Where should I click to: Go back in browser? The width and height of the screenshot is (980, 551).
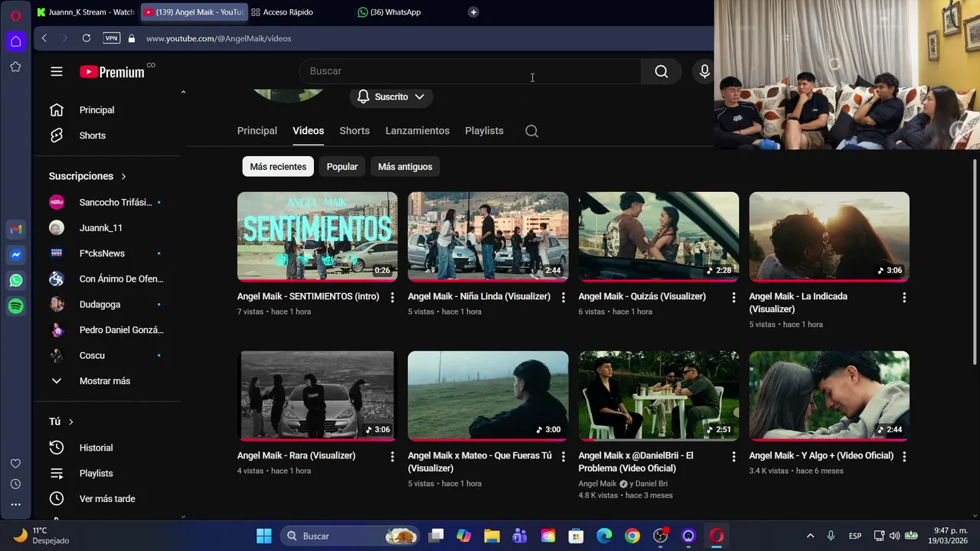(44, 38)
